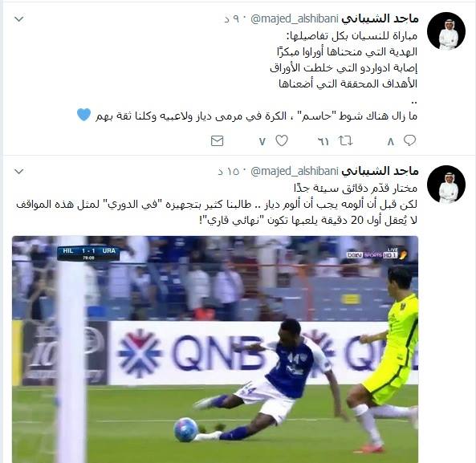Retweet the first tweet
Viewport: 476px width, 463px height.
pos(345,140)
